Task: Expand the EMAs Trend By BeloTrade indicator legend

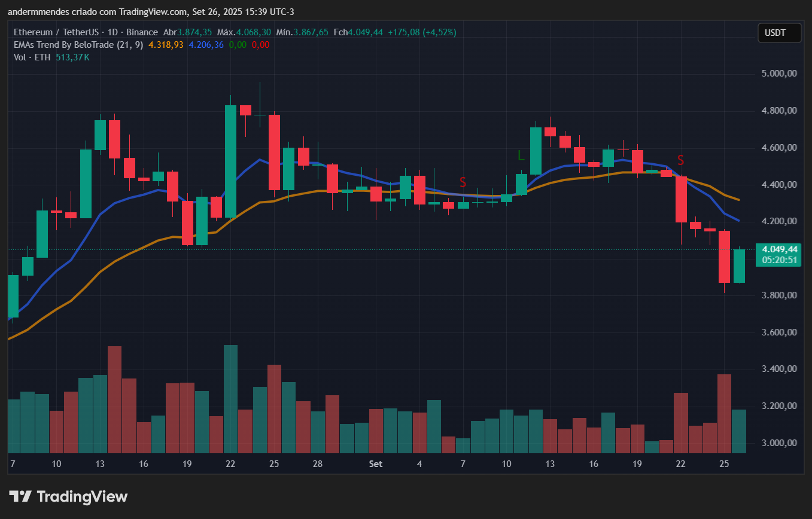Action: (78, 45)
